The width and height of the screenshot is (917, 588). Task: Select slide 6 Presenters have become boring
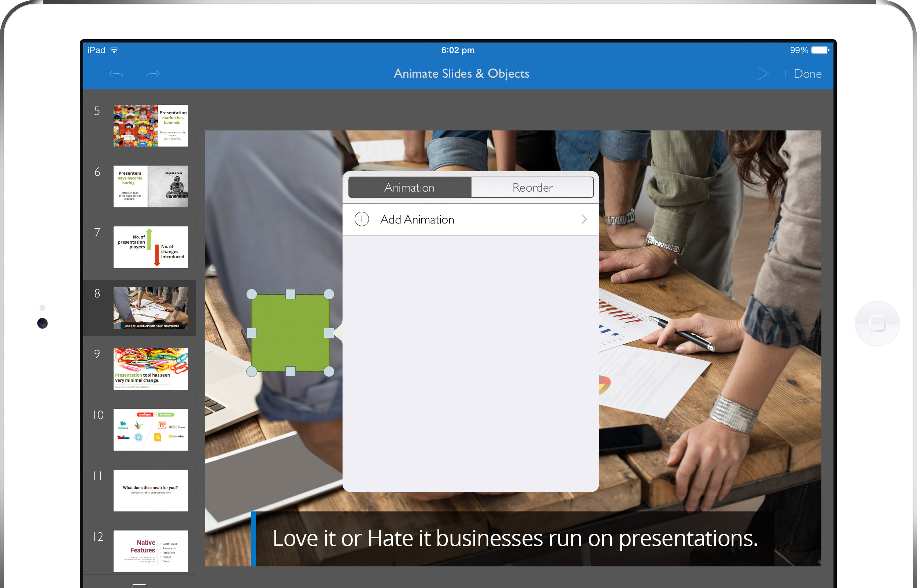coord(151,186)
